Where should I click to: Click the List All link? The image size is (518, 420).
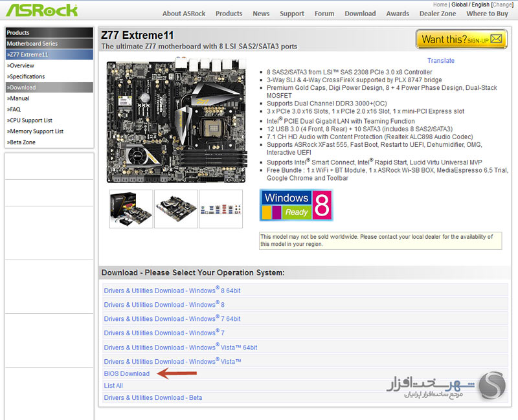pos(113,386)
